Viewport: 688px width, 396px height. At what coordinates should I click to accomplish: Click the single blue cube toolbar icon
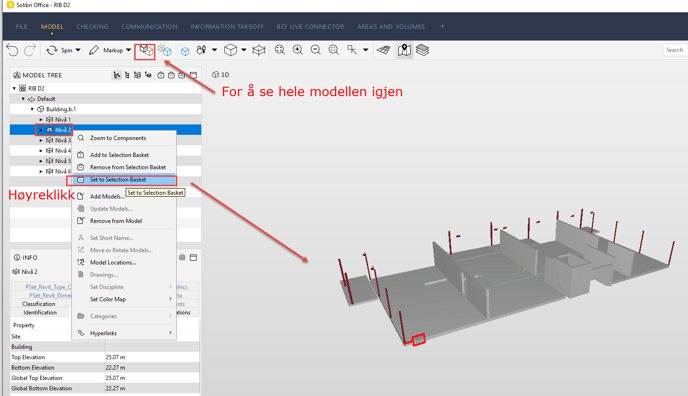click(183, 50)
